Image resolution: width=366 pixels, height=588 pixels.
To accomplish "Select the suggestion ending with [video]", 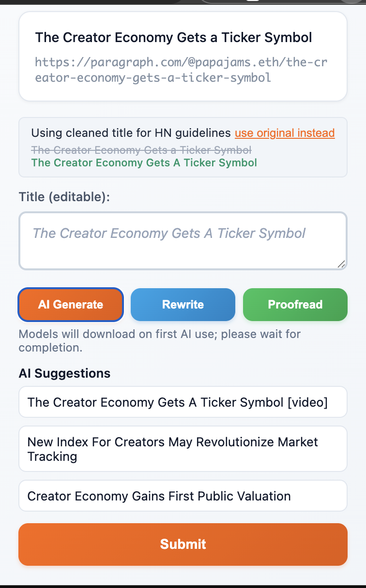I will point(183,402).
